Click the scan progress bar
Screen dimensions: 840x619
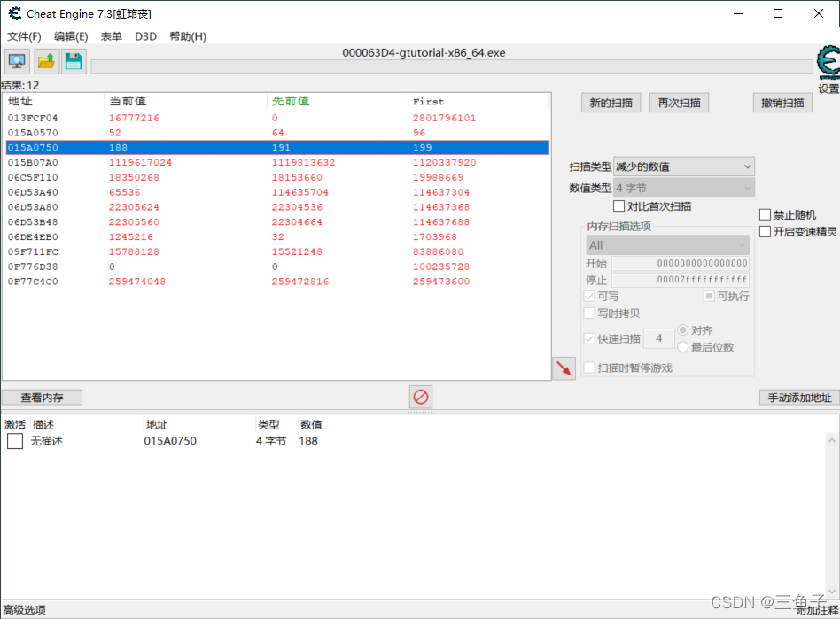[452, 66]
